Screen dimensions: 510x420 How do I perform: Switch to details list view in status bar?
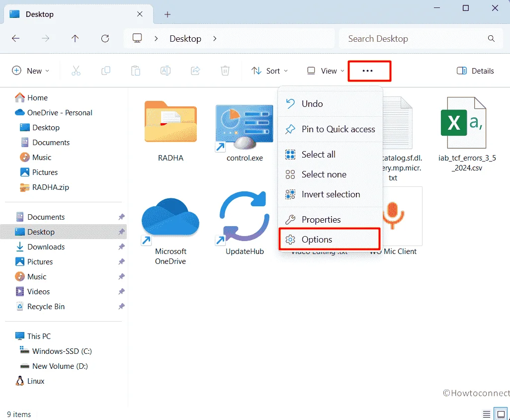486,414
